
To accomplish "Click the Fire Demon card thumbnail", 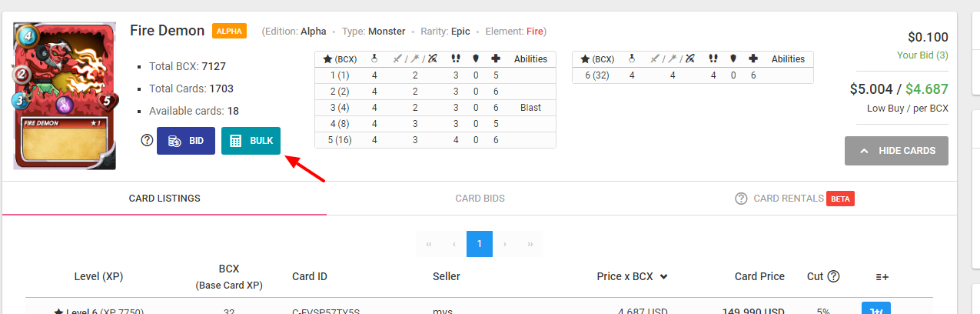I will point(65,96).
